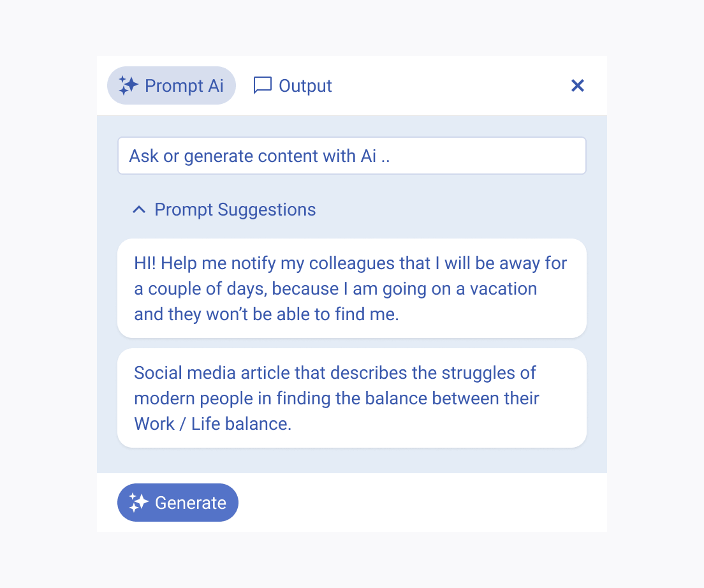Focus the 'Ask or generate content with Ai' field
The width and height of the screenshot is (704, 588).
point(351,156)
